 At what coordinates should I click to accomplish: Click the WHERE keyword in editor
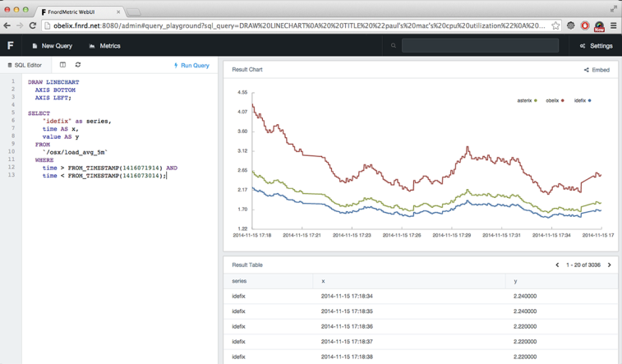point(44,160)
